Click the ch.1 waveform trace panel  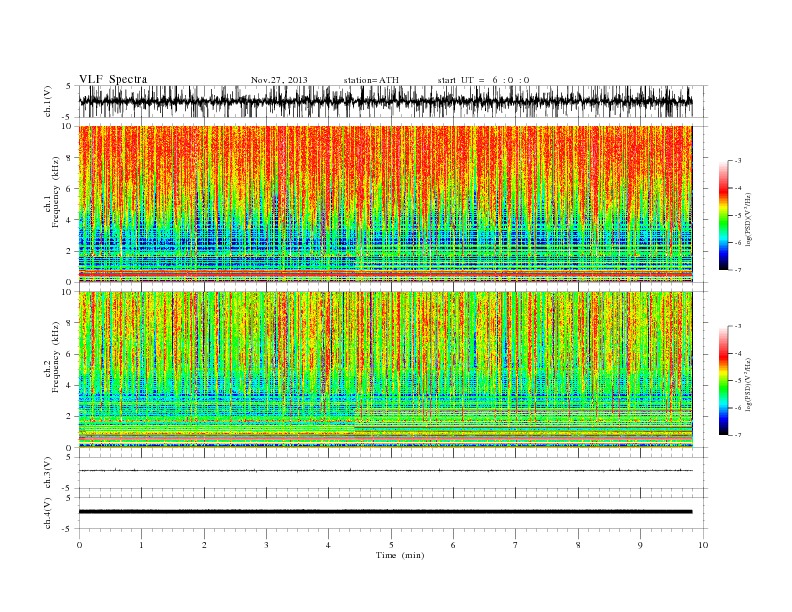393,101
